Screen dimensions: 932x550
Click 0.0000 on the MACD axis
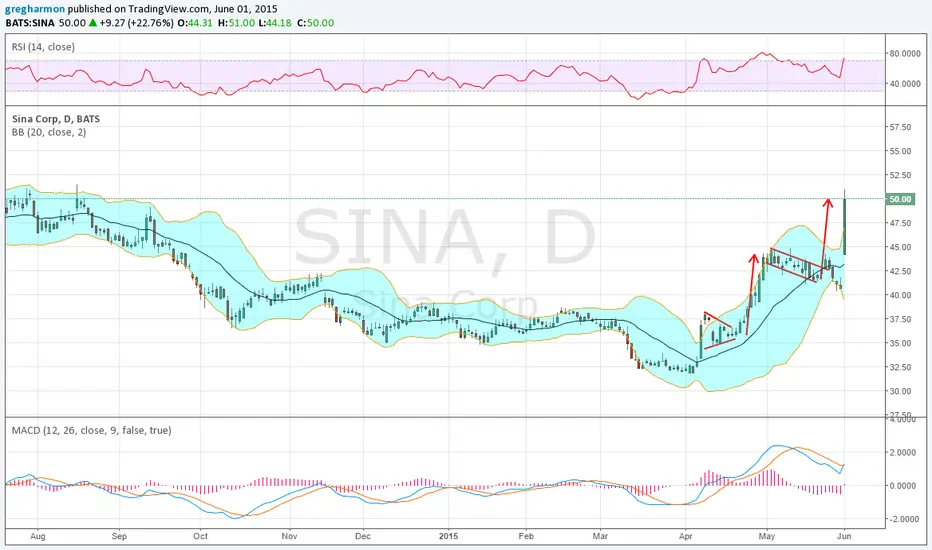(903, 486)
